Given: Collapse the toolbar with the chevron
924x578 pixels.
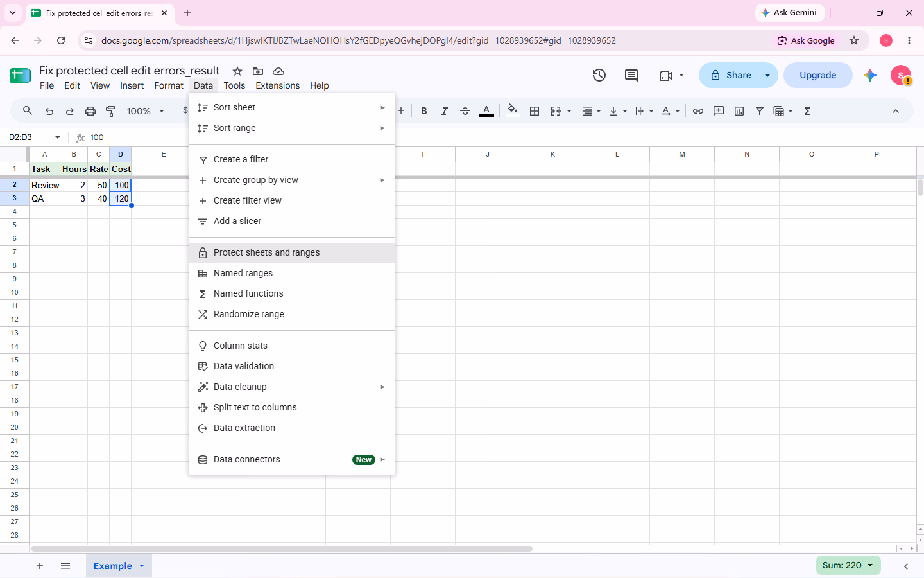Looking at the screenshot, I should point(896,111).
